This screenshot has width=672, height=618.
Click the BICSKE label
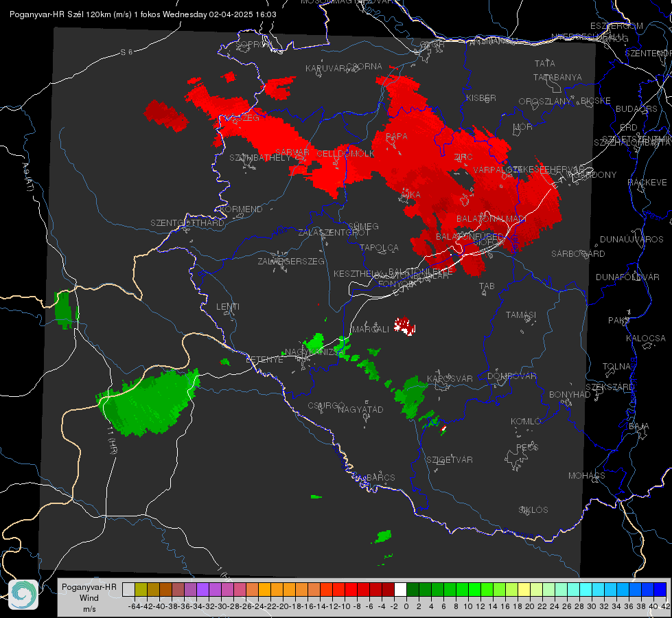click(x=595, y=101)
